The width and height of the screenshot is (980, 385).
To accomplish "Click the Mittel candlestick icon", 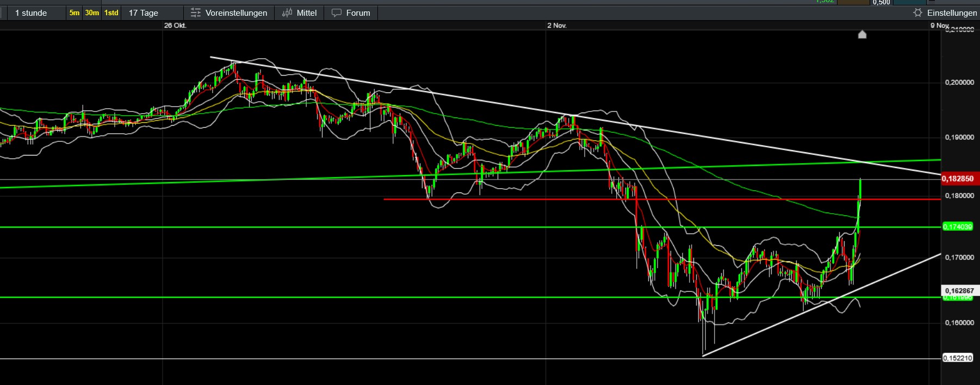I will coord(287,13).
